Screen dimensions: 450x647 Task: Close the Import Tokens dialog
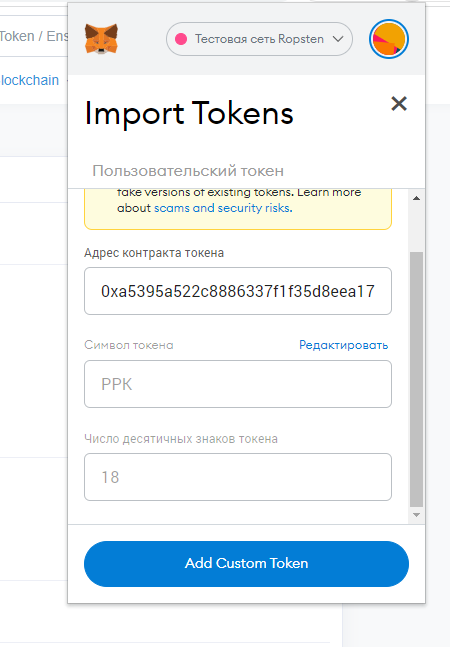(x=399, y=104)
